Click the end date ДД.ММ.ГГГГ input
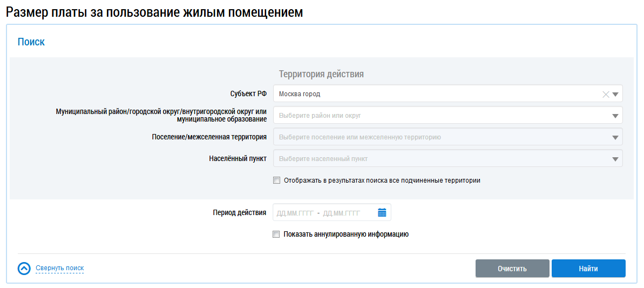Screen dimensions: 644x288 click(341, 213)
